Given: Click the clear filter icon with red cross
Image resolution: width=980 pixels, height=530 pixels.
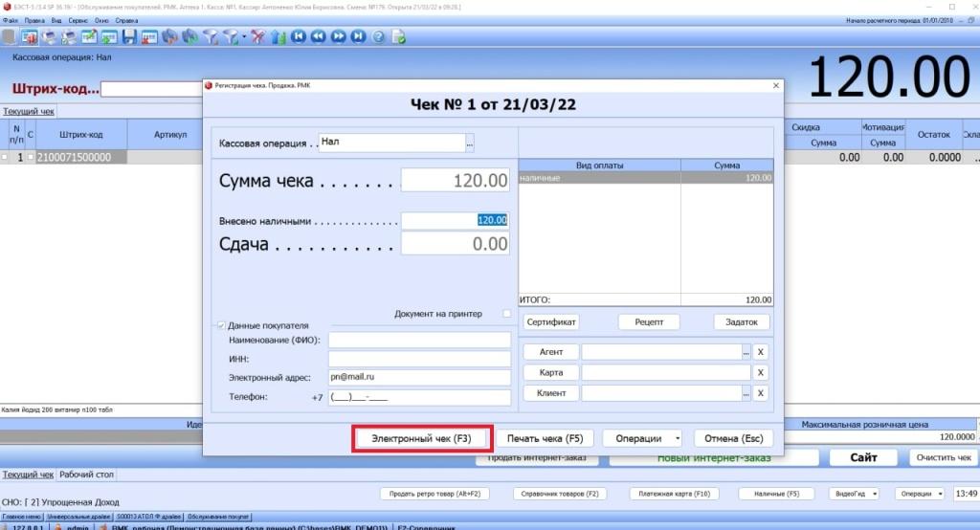Looking at the screenshot, I should click(x=257, y=36).
